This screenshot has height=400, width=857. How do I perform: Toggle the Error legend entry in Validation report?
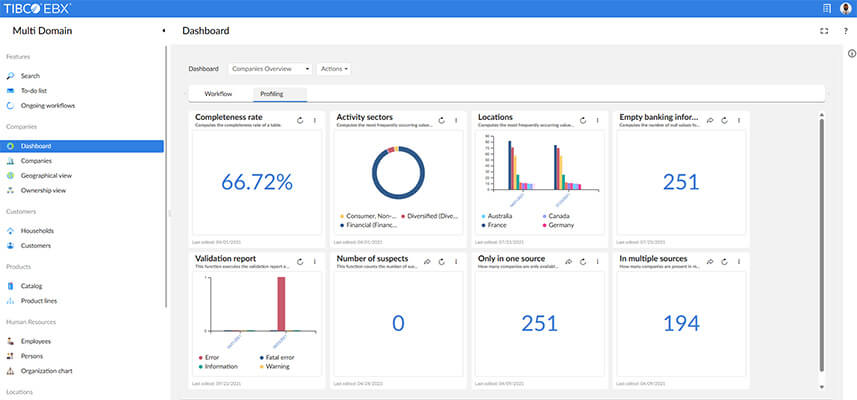pos(209,358)
